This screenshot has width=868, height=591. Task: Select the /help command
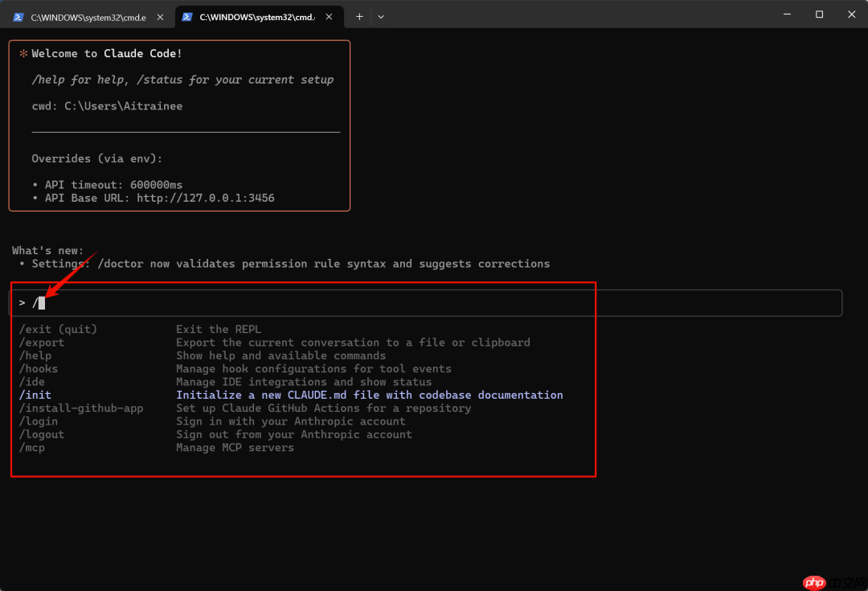pyautogui.click(x=36, y=355)
